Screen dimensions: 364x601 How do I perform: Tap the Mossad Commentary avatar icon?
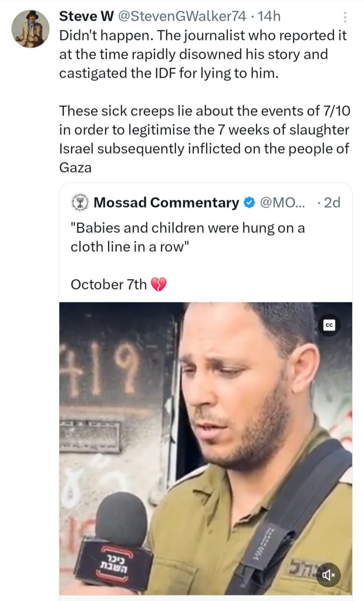(x=79, y=203)
